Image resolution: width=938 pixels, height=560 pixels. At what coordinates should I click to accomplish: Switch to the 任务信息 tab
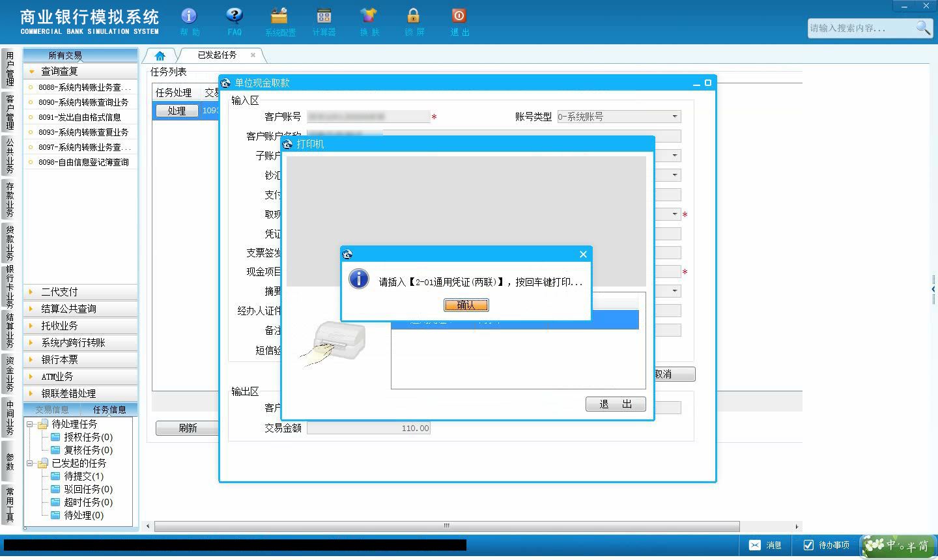(109, 410)
